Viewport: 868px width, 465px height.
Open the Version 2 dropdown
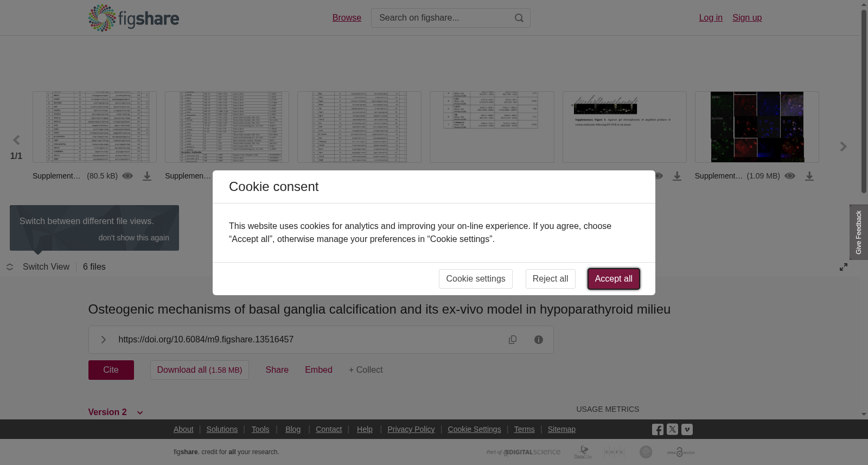116,412
